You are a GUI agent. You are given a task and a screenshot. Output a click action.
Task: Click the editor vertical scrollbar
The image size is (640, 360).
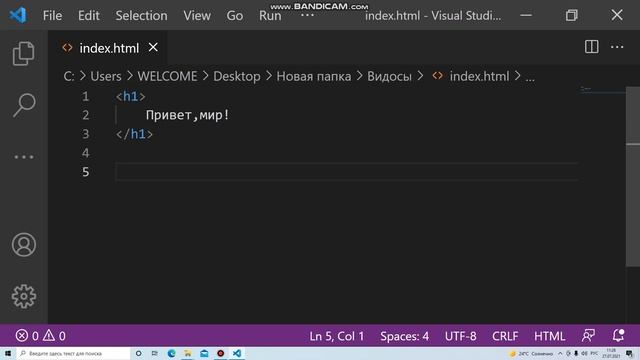(633, 177)
